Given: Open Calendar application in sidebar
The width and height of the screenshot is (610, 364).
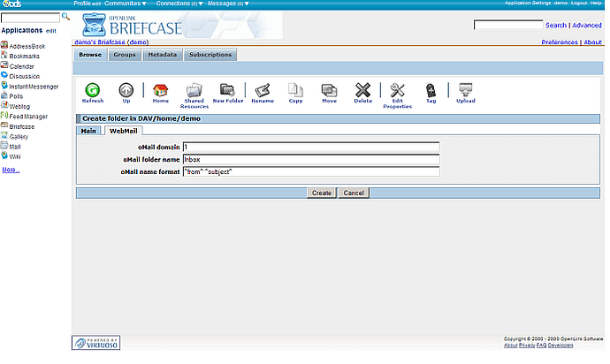Looking at the screenshot, I should 22,66.
